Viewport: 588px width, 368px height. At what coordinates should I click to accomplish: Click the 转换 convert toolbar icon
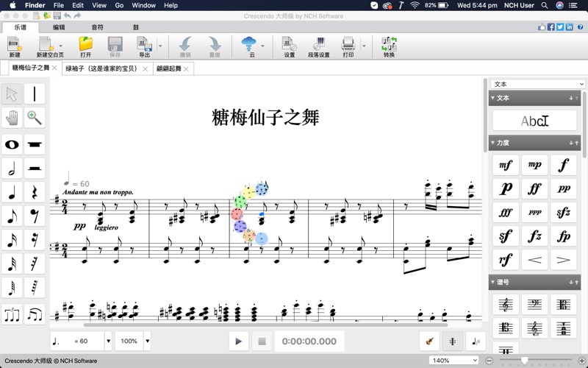[389, 48]
